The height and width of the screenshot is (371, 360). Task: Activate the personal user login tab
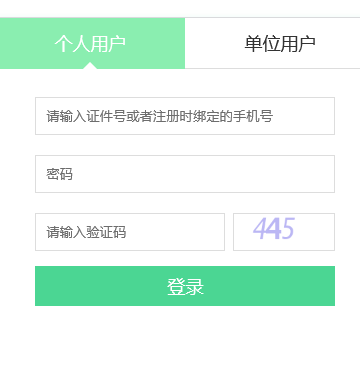pos(92,43)
